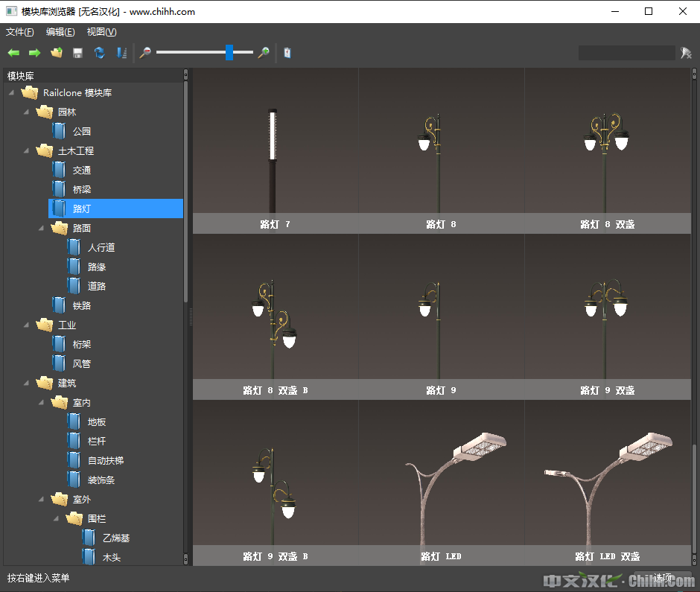Collapse the 建筑 tree node

(x=27, y=383)
